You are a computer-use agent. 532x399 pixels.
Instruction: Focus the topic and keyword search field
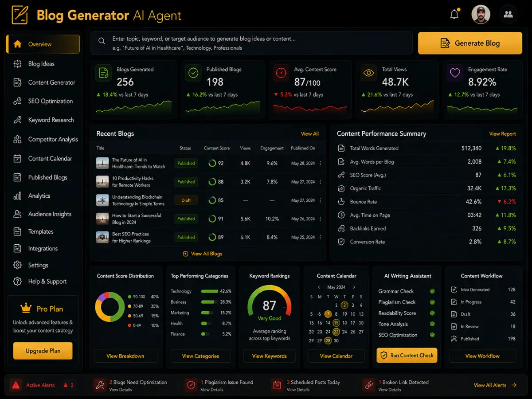pyautogui.click(x=251, y=43)
